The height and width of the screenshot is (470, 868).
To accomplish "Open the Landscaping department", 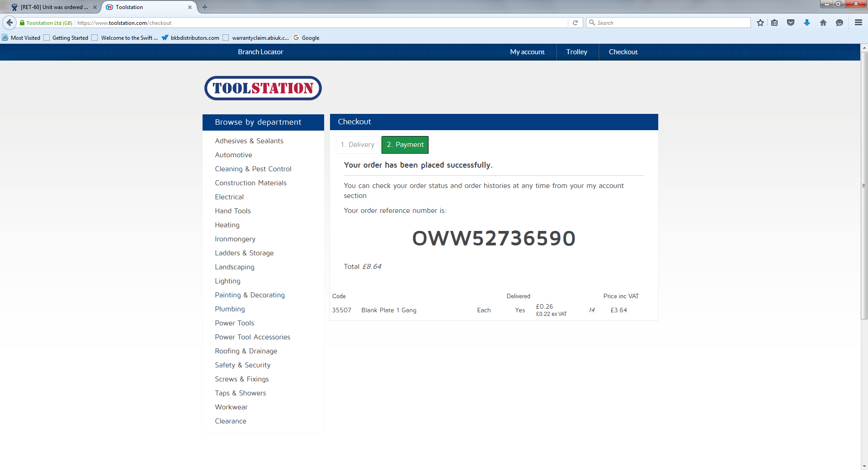I will (x=235, y=267).
